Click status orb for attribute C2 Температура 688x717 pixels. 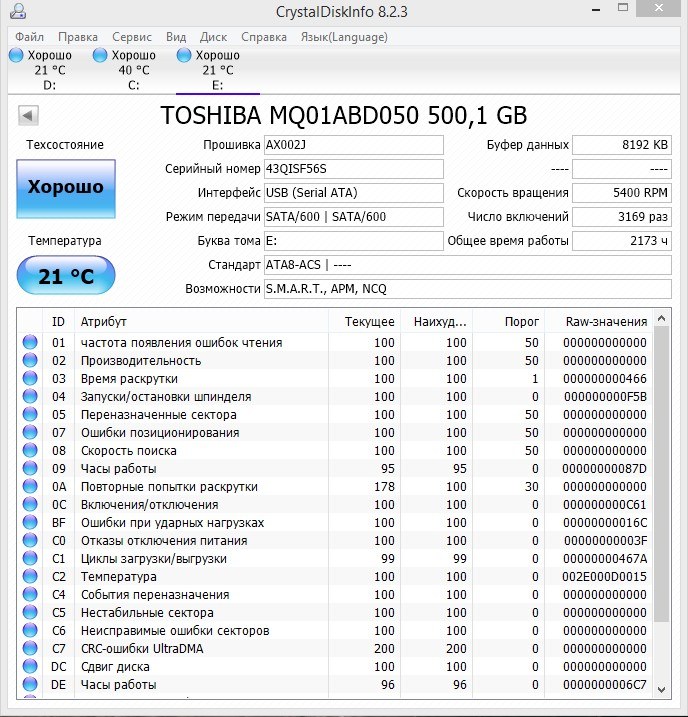(30, 576)
